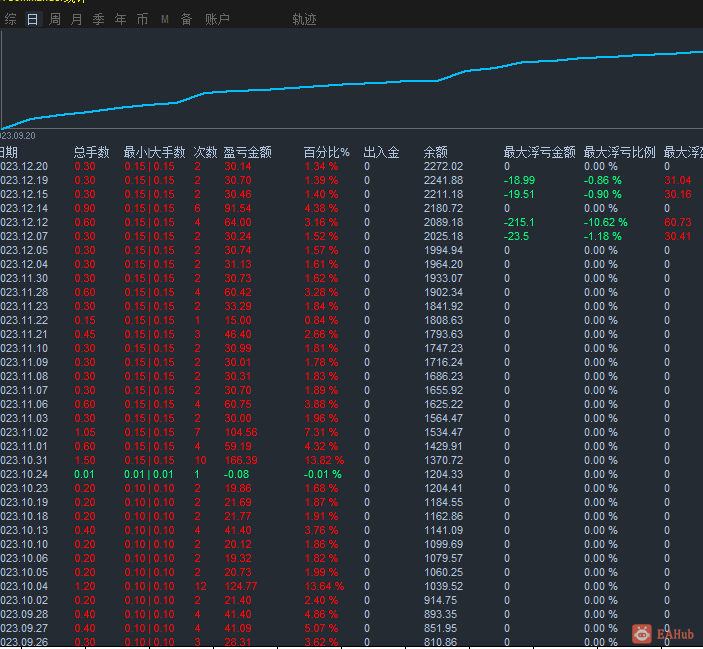Switch to the 季 quarterly tab
This screenshot has height=649, width=703.
coord(98,19)
